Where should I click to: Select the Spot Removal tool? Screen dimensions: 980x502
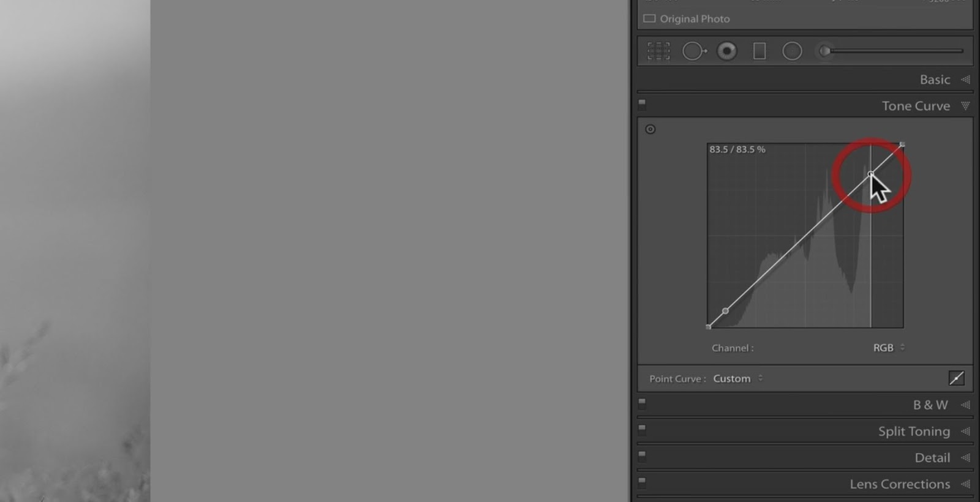click(x=694, y=51)
